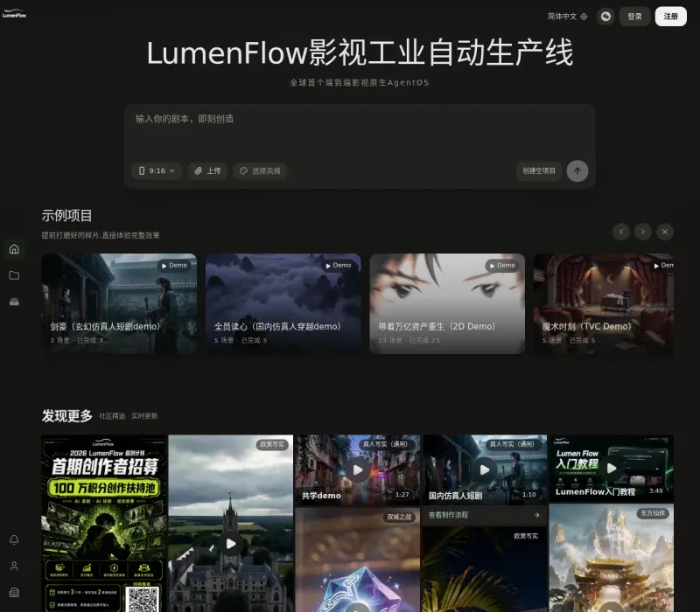The width and height of the screenshot is (700, 612).
Task: Click the globe icon beside 简体中文
Action: 584,17
